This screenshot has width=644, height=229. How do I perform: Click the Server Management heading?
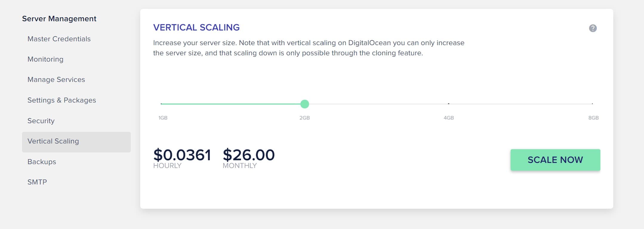pos(59,19)
